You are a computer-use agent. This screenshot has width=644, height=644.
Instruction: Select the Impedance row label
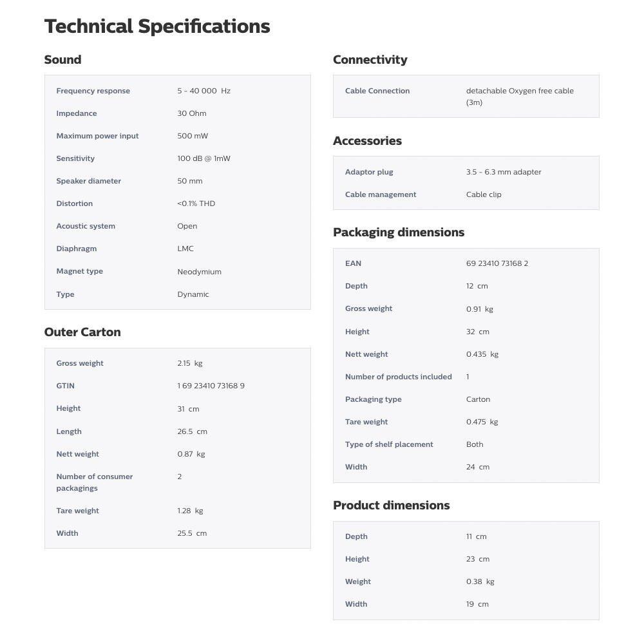point(77,113)
